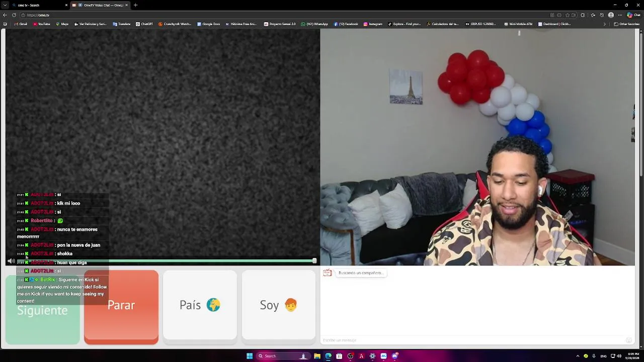Add this page to favorites star
The image size is (644, 362).
pyautogui.click(x=567, y=15)
